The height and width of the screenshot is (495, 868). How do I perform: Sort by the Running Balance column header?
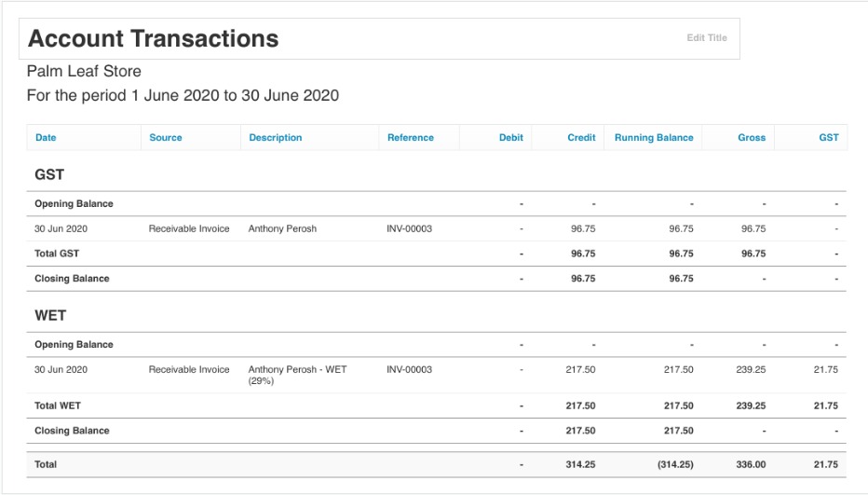tap(654, 138)
